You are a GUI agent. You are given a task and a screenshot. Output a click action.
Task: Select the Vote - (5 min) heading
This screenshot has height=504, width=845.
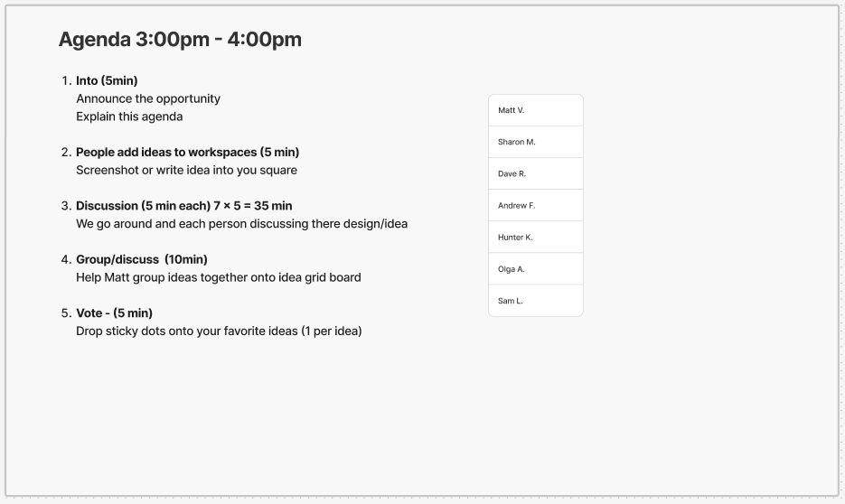114,313
